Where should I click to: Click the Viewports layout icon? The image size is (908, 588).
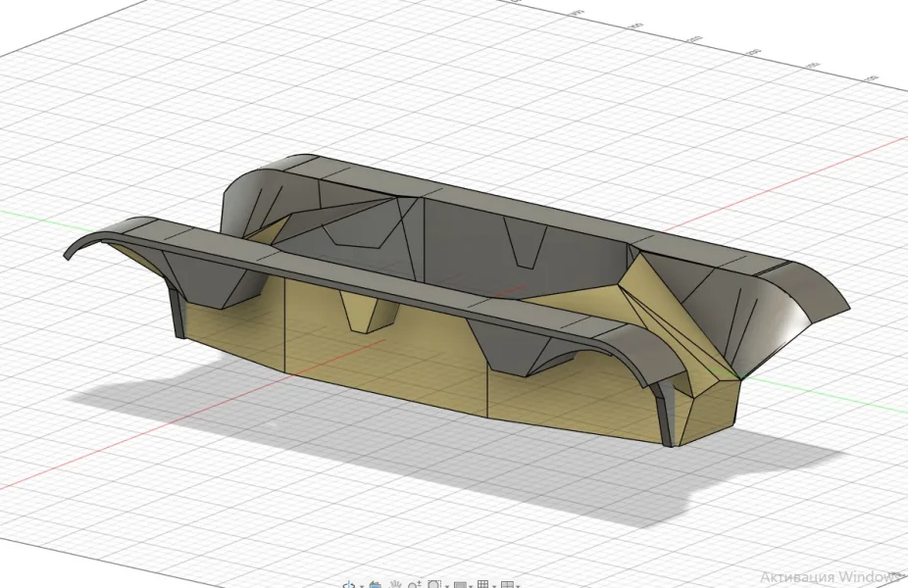point(507,584)
